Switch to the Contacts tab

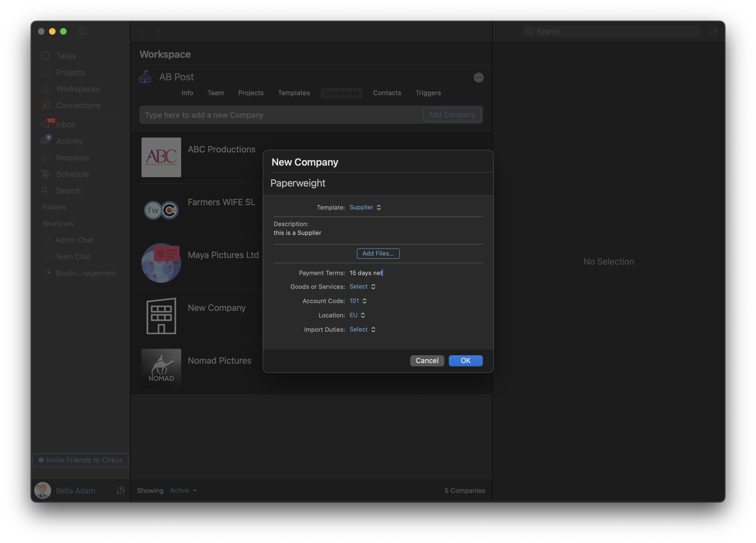387,93
